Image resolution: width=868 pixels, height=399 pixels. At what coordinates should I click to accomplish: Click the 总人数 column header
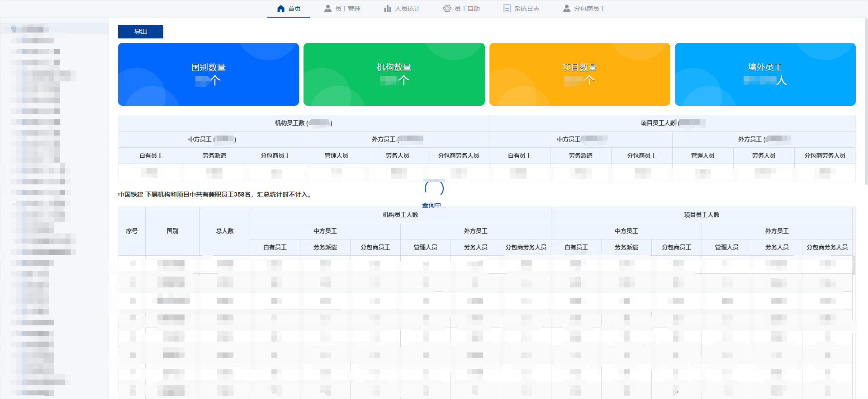tap(225, 231)
